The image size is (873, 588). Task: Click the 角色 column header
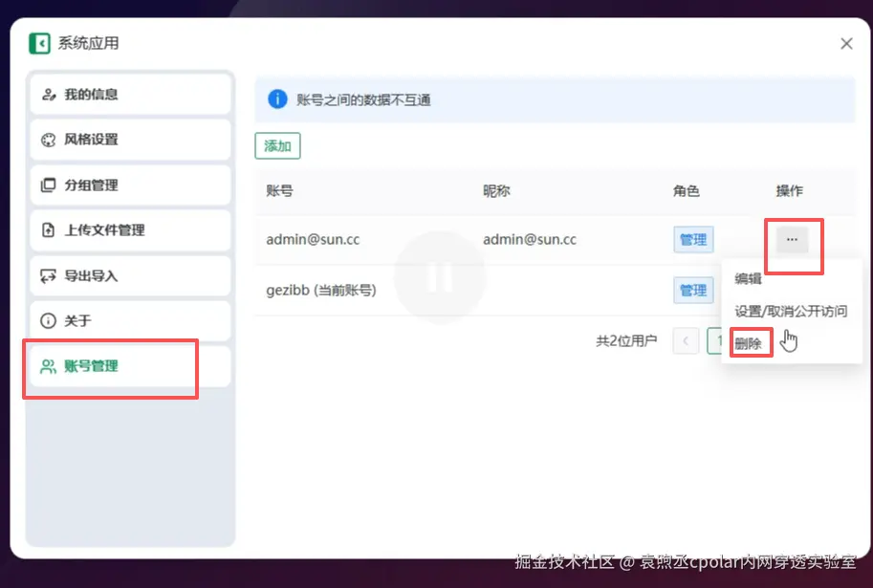pyautogui.click(x=687, y=191)
